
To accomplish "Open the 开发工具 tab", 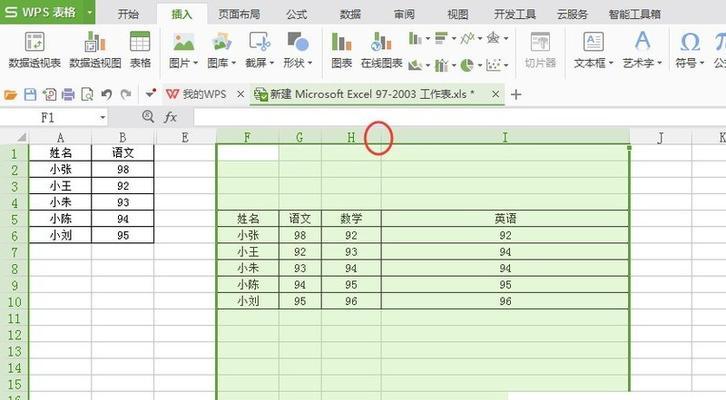I will click(x=515, y=14).
